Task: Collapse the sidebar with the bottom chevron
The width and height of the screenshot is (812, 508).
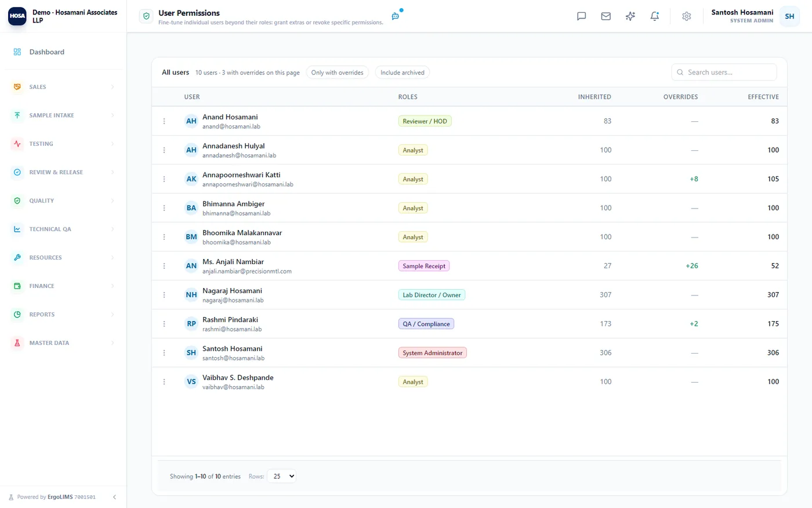Action: tap(114, 497)
